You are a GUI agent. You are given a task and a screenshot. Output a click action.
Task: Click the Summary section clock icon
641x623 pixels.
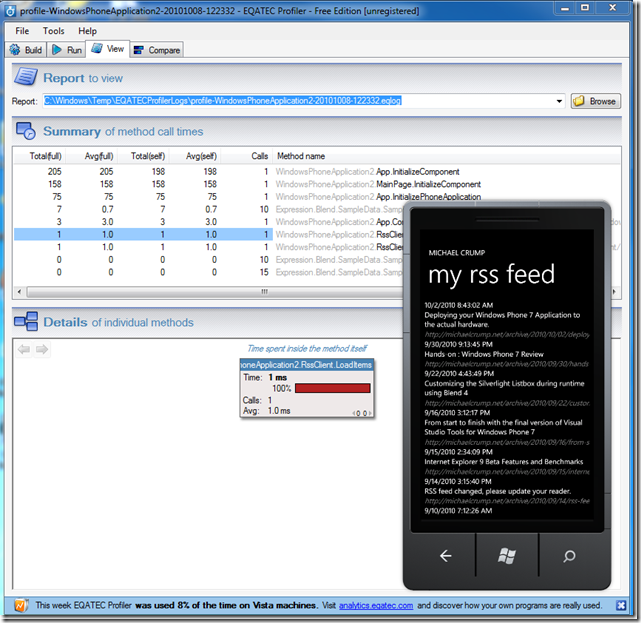[26, 131]
